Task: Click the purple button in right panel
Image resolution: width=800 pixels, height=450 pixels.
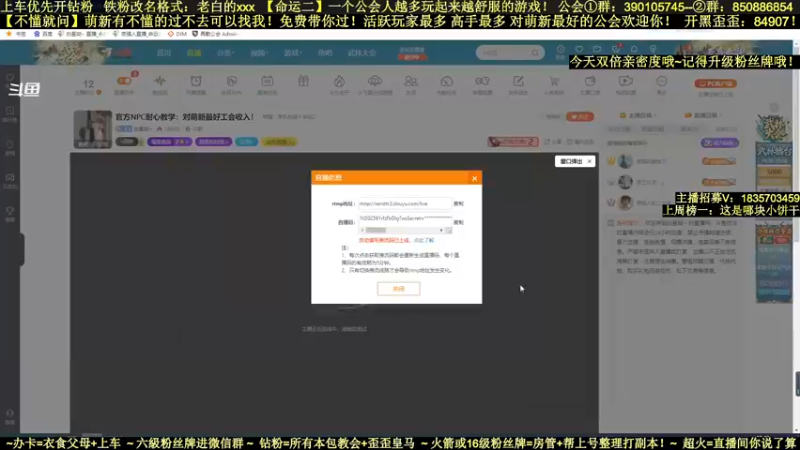Action: 720,143
